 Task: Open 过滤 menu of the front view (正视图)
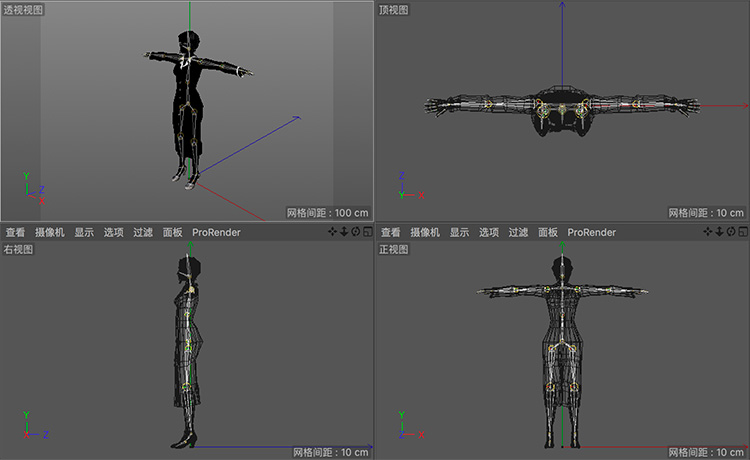pos(518,232)
